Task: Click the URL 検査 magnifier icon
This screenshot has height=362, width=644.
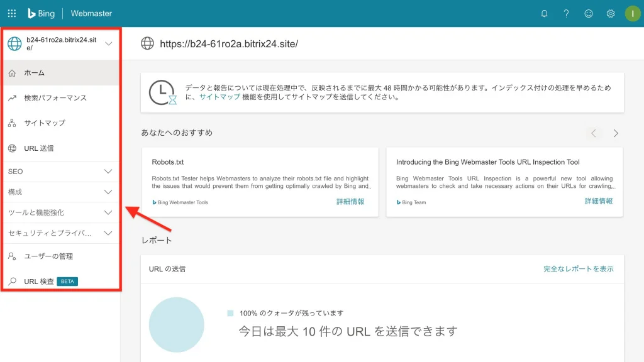Action: tap(13, 281)
